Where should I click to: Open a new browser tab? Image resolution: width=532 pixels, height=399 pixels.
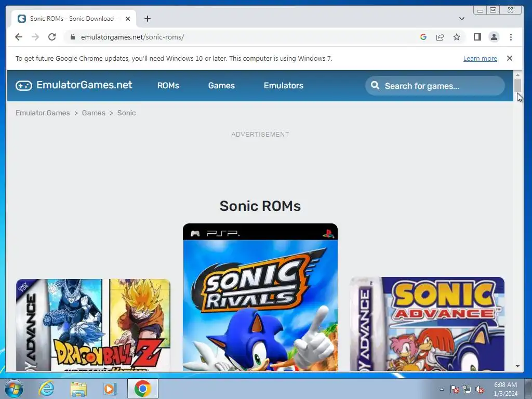coord(147,19)
